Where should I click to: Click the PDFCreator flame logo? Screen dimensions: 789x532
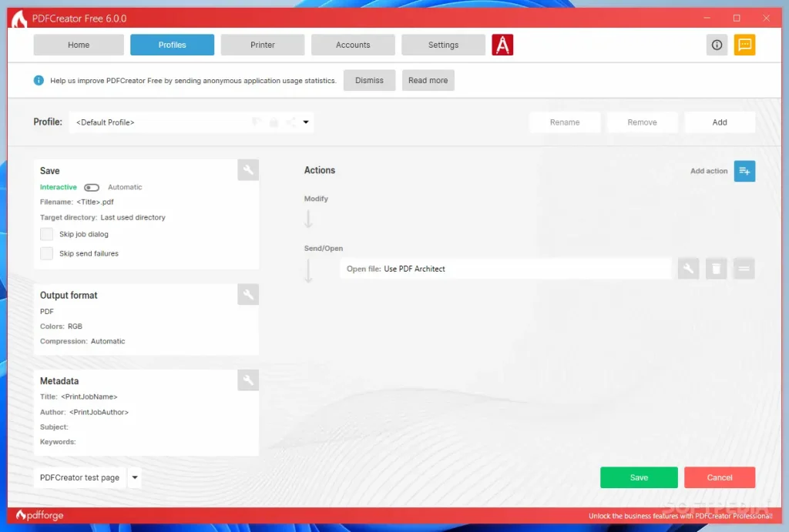coord(19,18)
